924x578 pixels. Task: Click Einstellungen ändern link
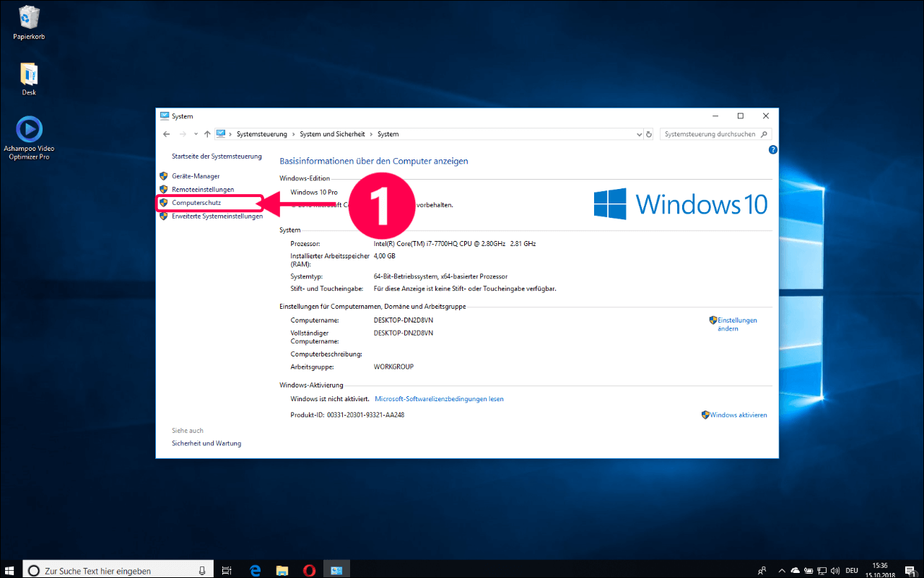736,324
